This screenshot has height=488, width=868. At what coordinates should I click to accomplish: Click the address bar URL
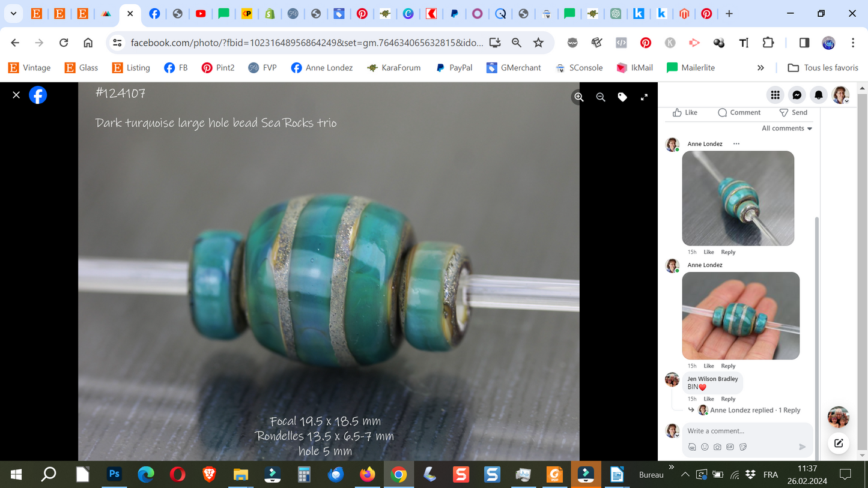(306, 43)
